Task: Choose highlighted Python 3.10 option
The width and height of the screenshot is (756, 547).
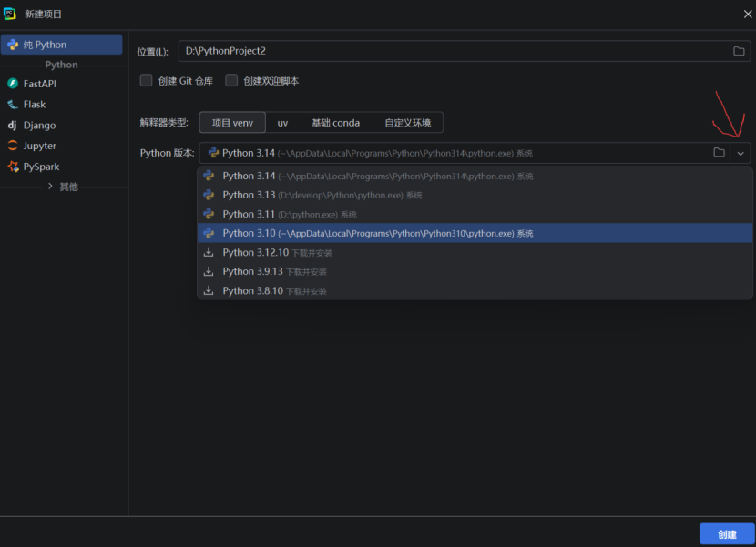Action: 475,233
